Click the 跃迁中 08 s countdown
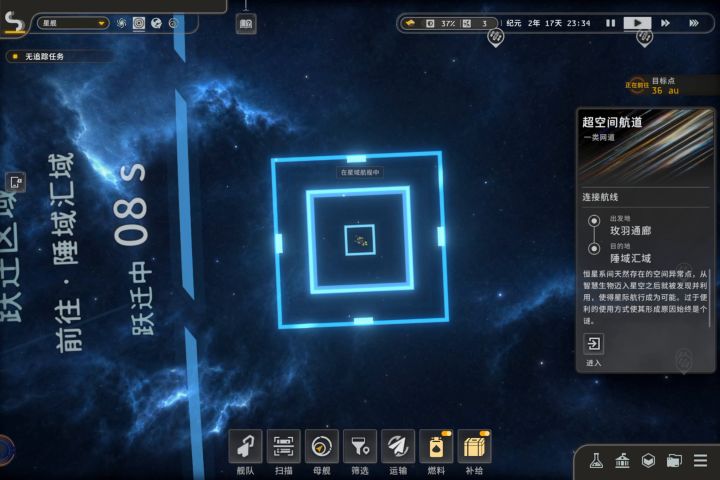The width and height of the screenshot is (720, 480). click(x=134, y=250)
